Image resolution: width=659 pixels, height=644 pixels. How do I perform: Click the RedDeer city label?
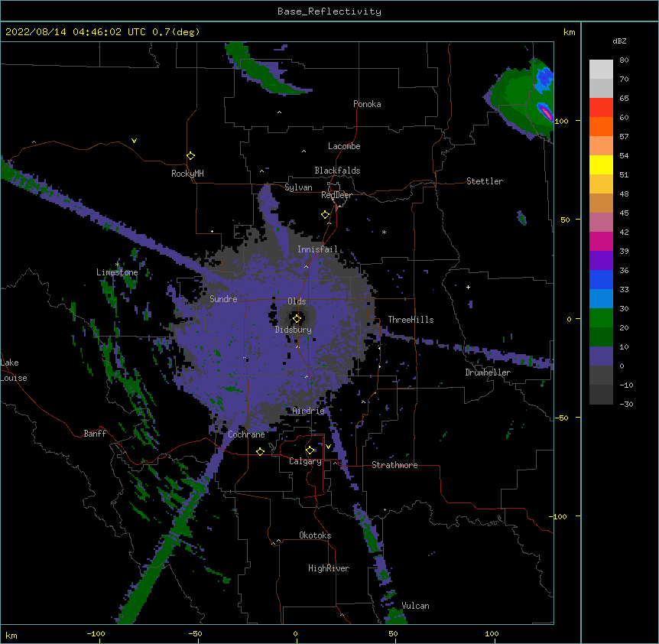[x=336, y=195]
